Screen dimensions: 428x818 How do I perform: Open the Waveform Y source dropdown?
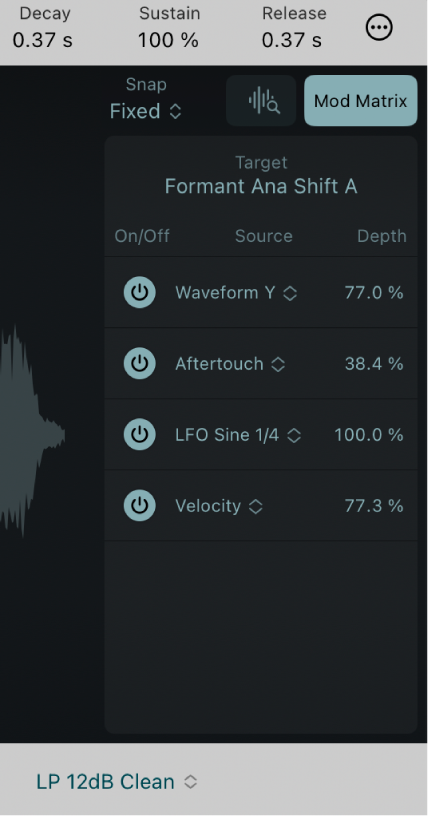coord(236,293)
